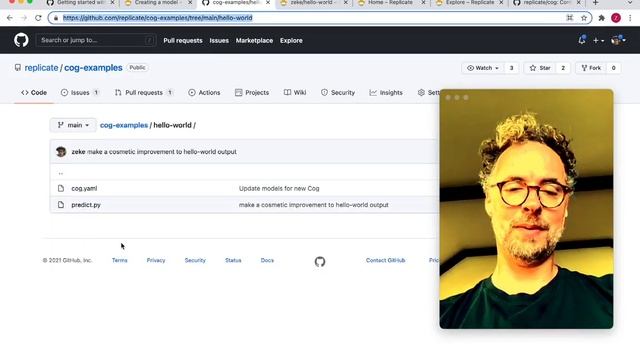Go forward with browser forward arrow
The width and height of the screenshot is (640, 360).
(x=24, y=18)
